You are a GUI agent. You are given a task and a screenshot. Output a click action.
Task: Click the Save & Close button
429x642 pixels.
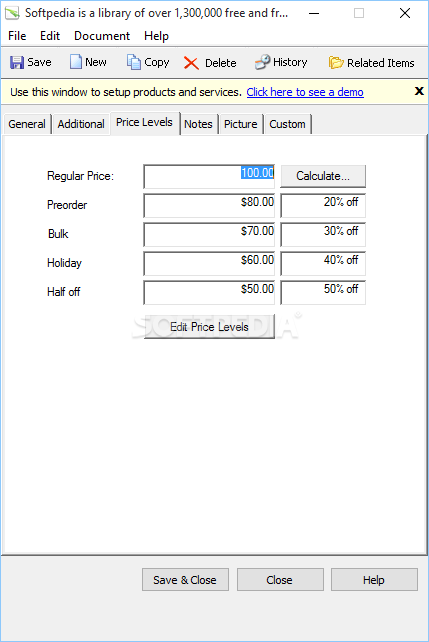[185, 580]
